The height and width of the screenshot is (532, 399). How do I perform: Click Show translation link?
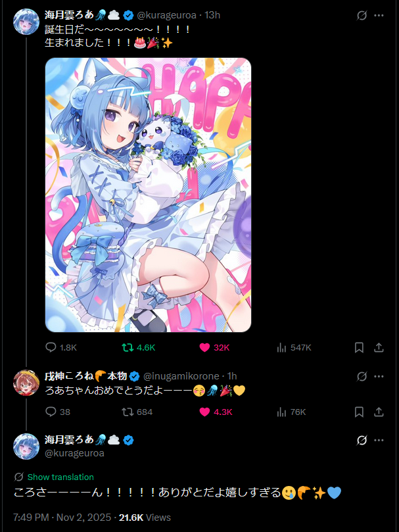coord(60,477)
